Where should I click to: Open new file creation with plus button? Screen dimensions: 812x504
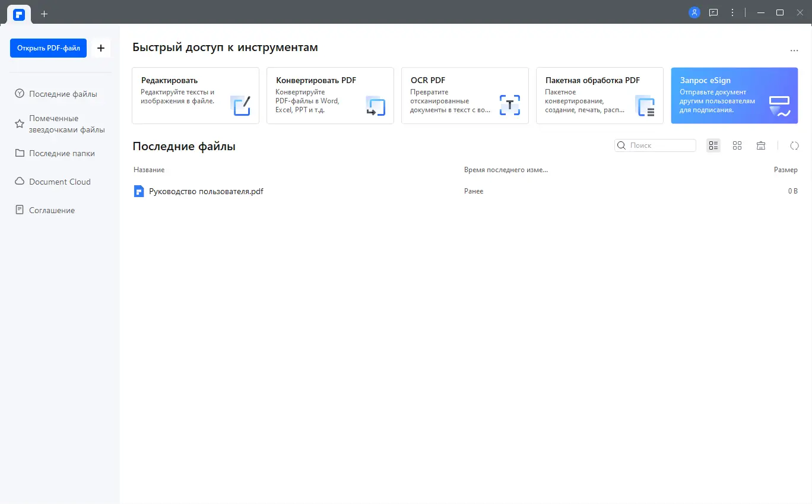[101, 48]
